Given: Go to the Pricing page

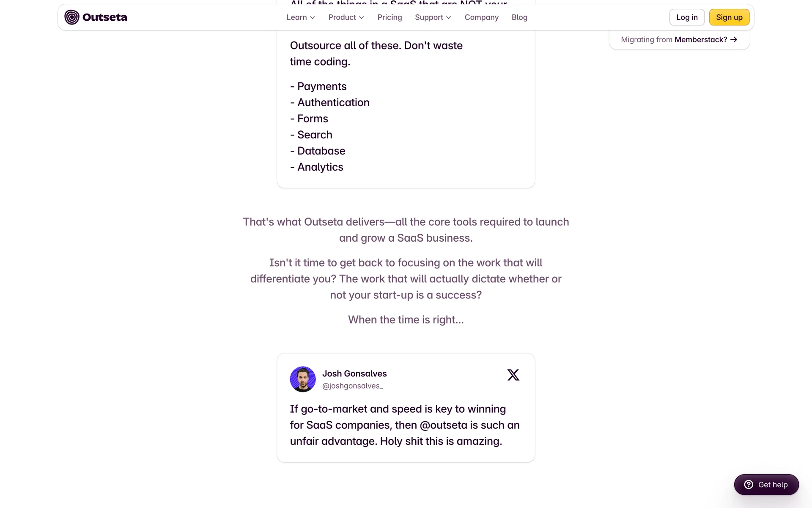Looking at the screenshot, I should [390, 17].
